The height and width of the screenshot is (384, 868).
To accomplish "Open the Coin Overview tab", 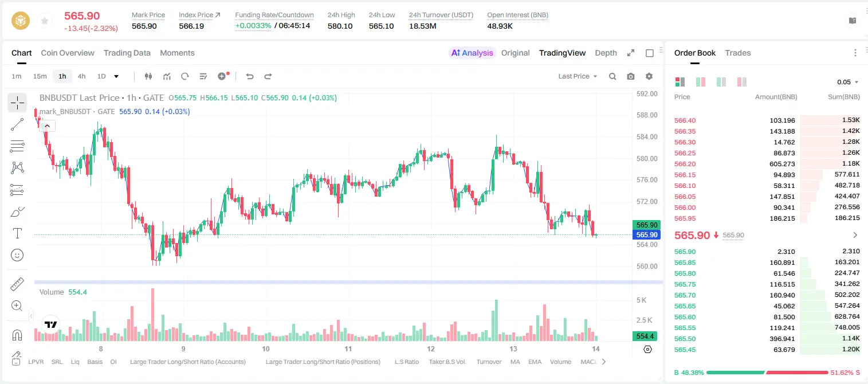I will coord(68,53).
